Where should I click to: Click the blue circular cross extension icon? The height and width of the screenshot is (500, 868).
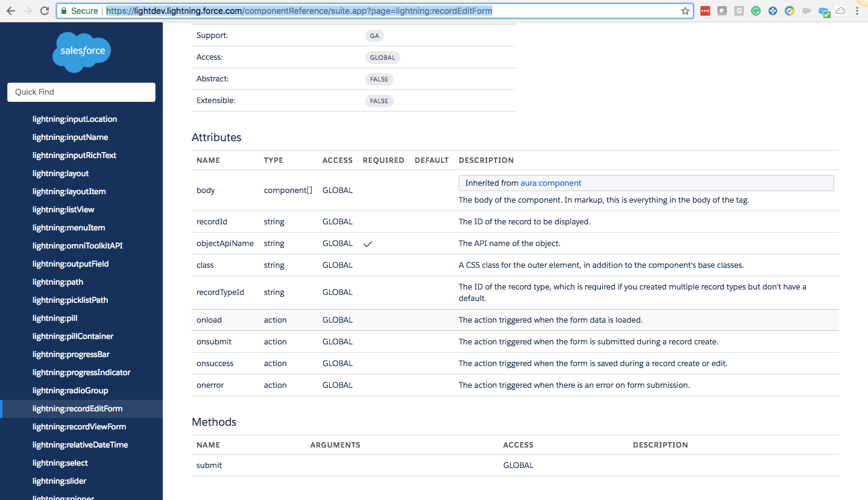pyautogui.click(x=773, y=11)
